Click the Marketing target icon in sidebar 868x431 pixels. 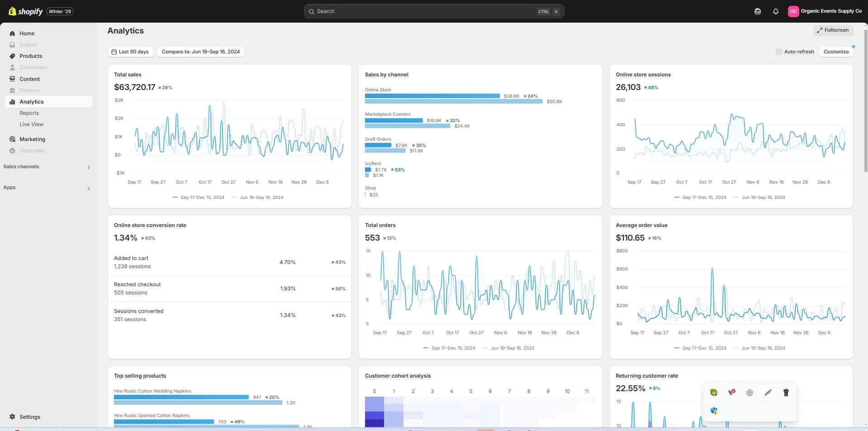(12, 139)
